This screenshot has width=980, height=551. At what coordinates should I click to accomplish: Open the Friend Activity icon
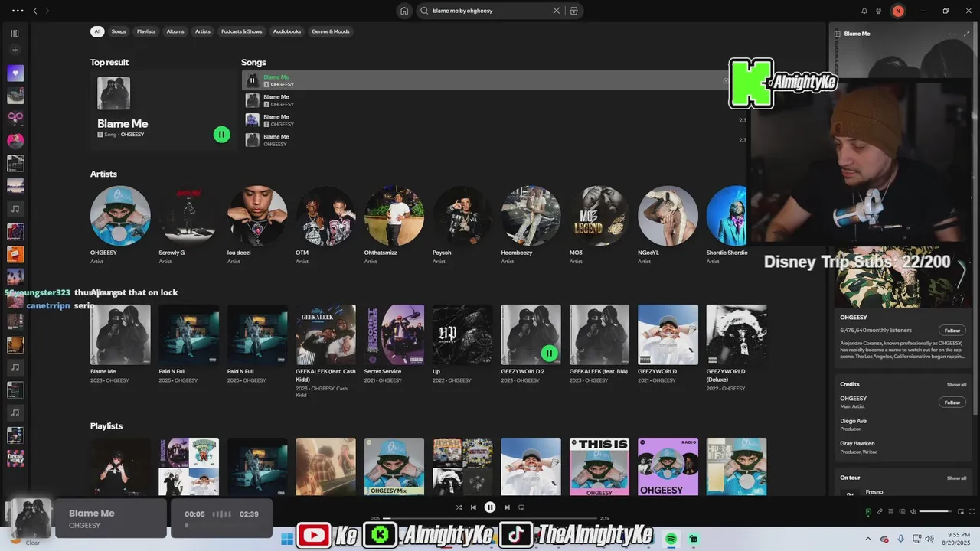click(x=879, y=11)
